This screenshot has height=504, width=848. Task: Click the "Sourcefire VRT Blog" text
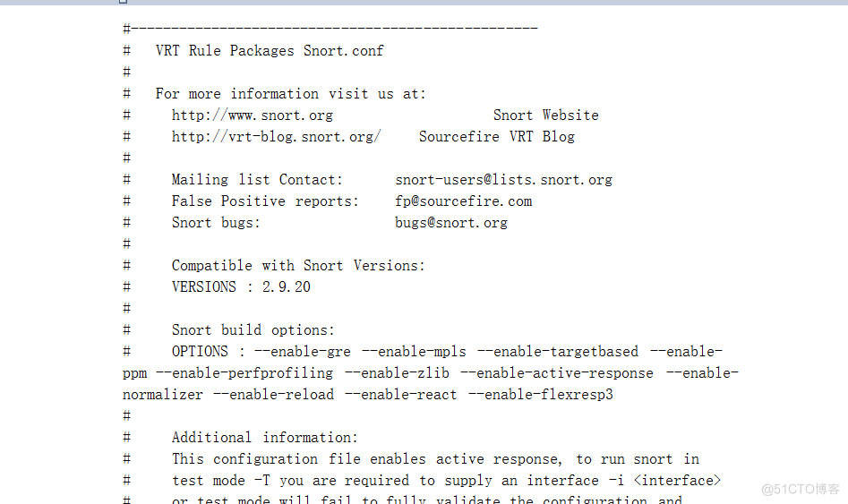[x=496, y=137]
